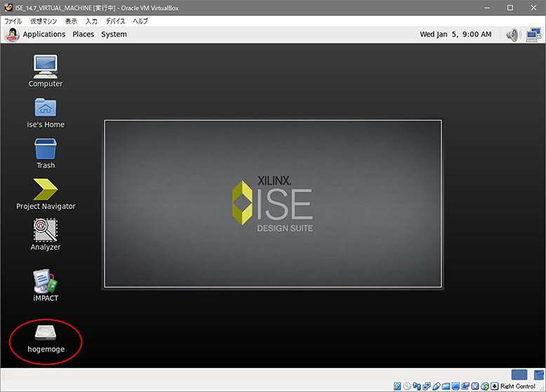Click the CPU virtualization status icon
546x392 pixels.
pos(475,386)
